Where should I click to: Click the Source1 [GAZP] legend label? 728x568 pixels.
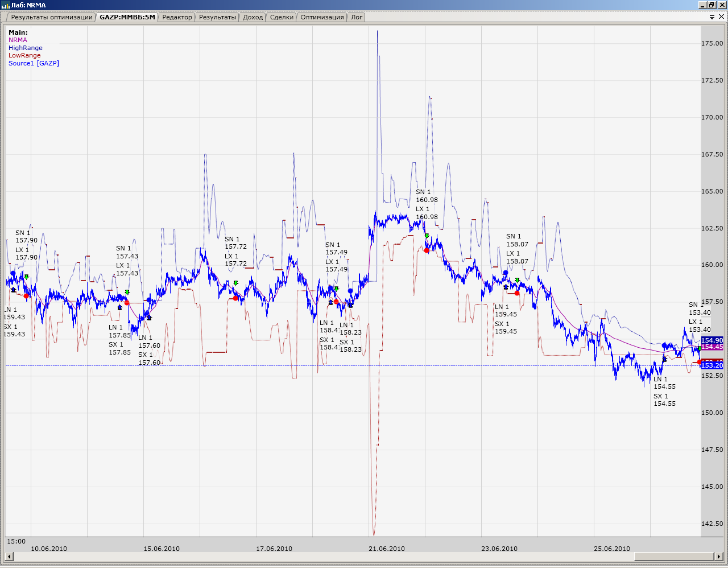point(34,63)
